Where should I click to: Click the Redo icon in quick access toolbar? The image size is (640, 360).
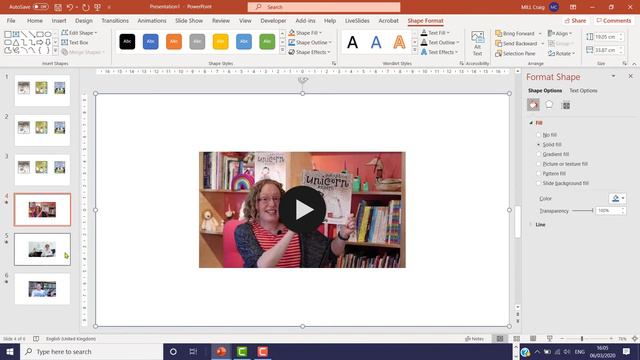pyautogui.click(x=85, y=7)
